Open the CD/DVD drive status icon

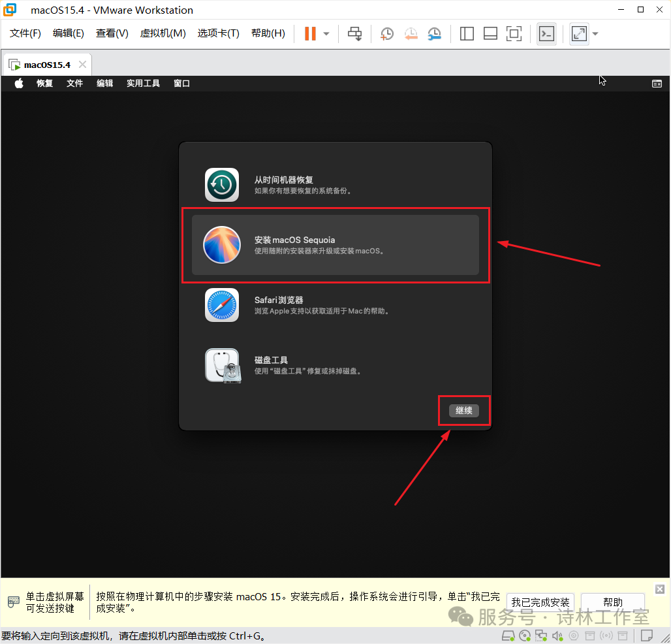[525, 636]
